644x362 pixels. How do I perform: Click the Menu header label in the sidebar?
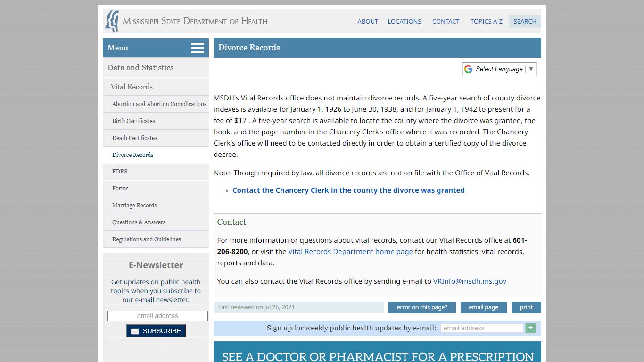point(118,48)
